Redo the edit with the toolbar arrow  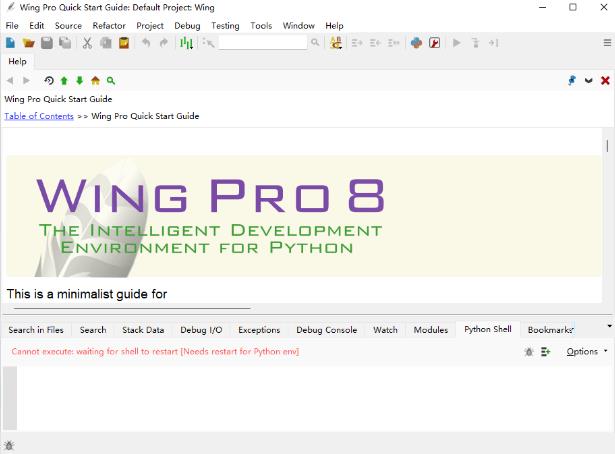click(x=164, y=42)
